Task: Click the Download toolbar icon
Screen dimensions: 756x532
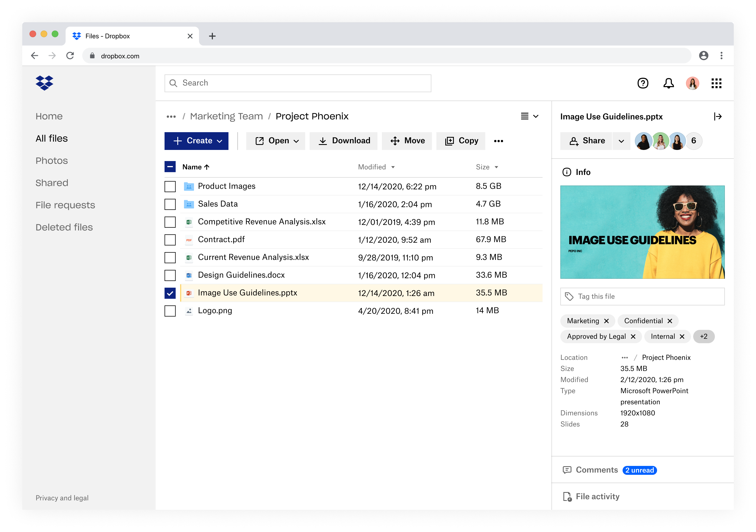Action: point(344,140)
